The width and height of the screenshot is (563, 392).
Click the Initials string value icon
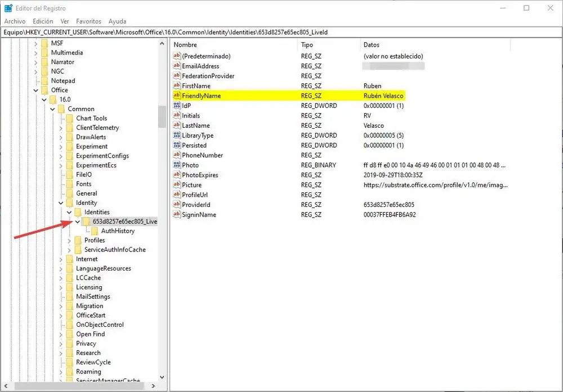pos(177,115)
